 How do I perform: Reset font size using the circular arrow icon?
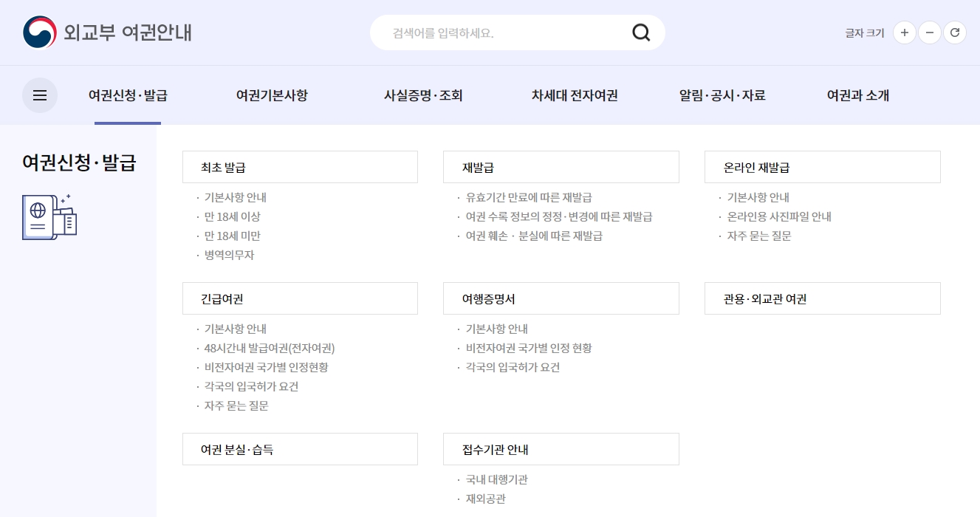click(954, 32)
